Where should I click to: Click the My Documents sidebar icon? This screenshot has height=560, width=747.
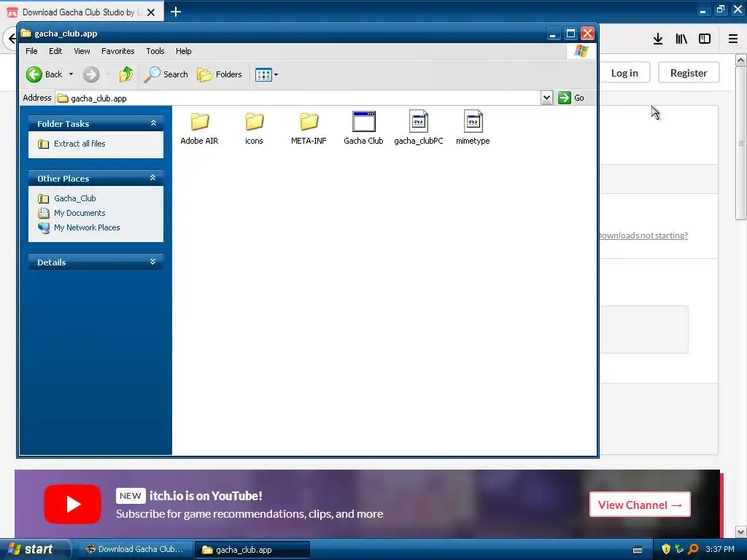click(x=43, y=213)
